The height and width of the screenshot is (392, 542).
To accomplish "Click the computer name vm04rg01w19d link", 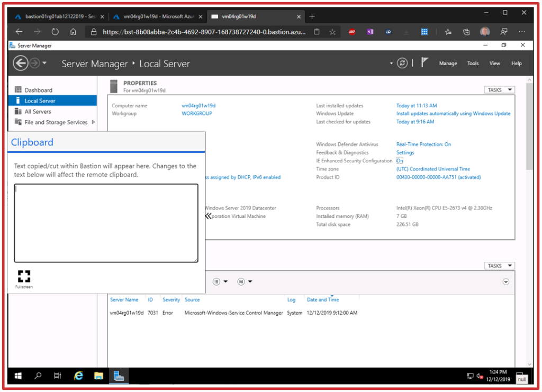I will pos(198,106).
